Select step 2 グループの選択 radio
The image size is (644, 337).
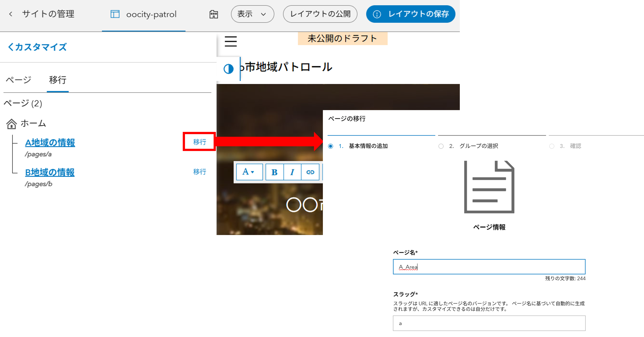[441, 146]
